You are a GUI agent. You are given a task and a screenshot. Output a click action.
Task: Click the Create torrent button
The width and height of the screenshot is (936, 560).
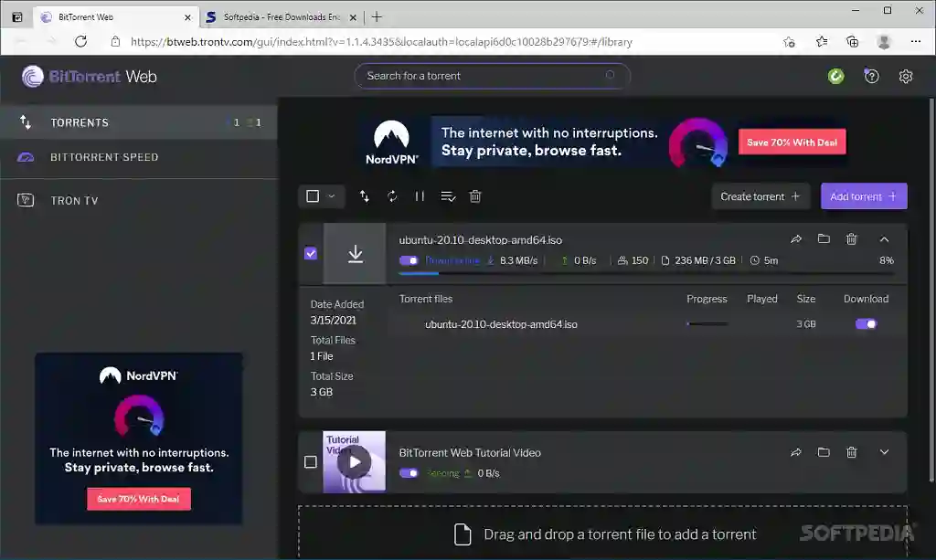coord(760,196)
